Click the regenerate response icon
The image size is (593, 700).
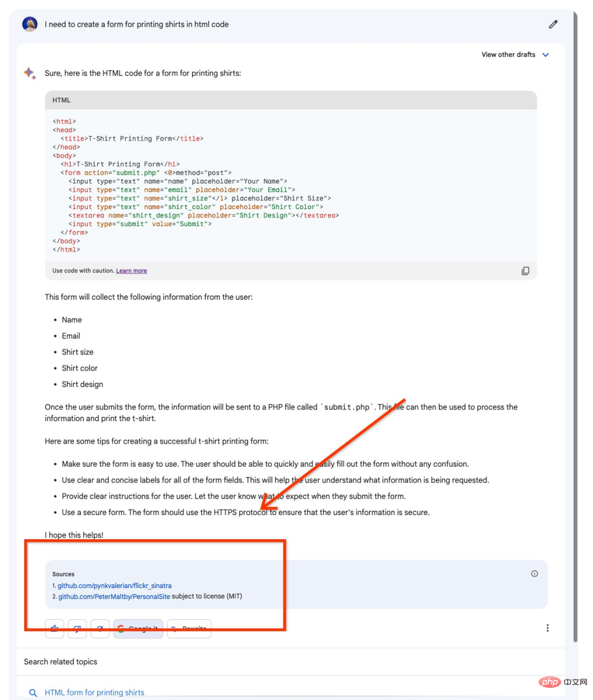(100, 629)
